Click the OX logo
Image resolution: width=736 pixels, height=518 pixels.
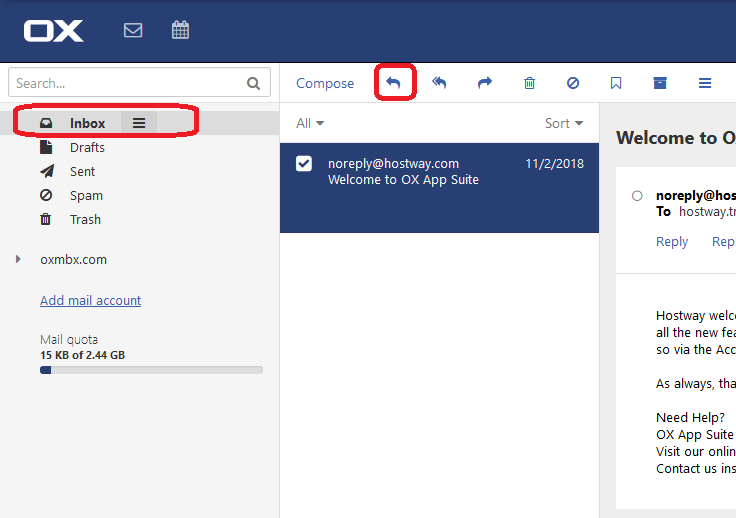tap(54, 31)
